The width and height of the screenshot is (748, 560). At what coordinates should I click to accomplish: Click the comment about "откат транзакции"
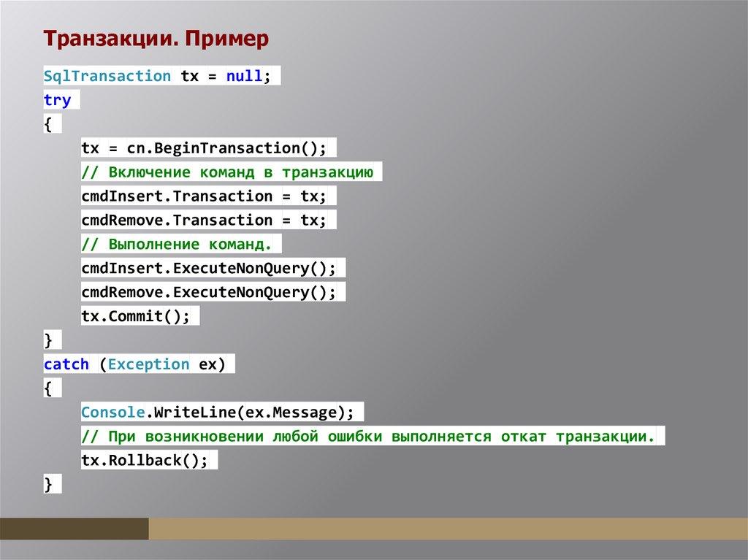[x=368, y=437]
